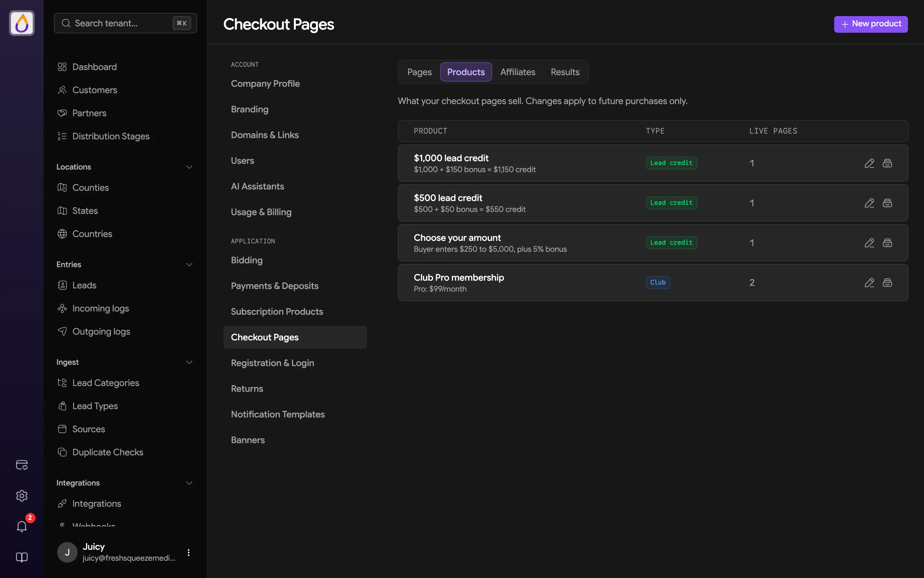Focus the Search tenant field

tap(125, 23)
